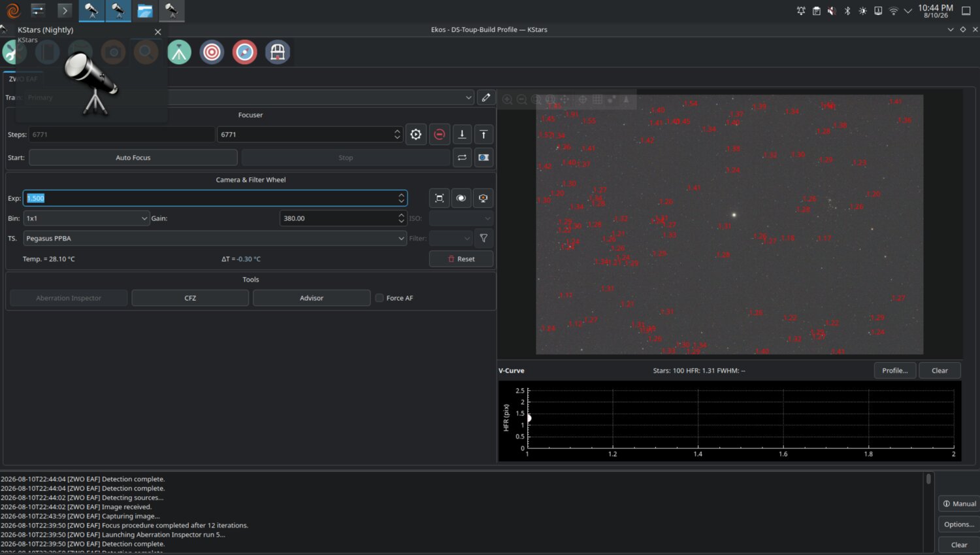Click the spiral galaxy icon beside the Exp field
980x555 pixels.
461,198
